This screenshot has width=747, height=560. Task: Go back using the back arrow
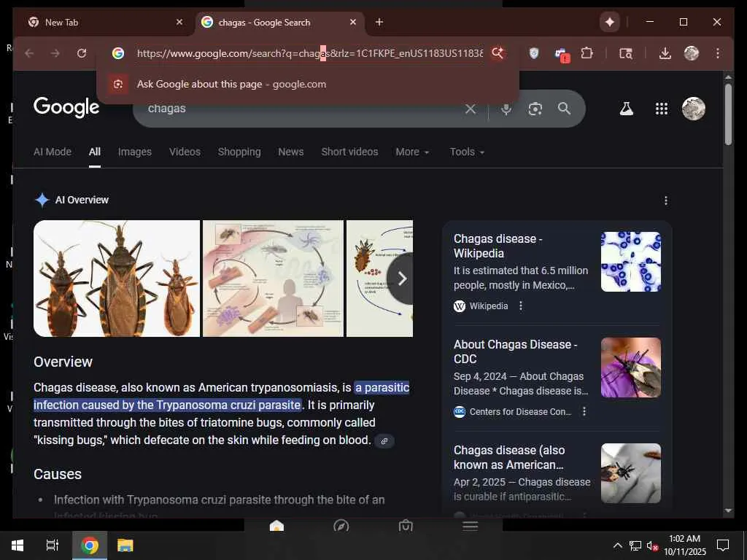click(29, 53)
